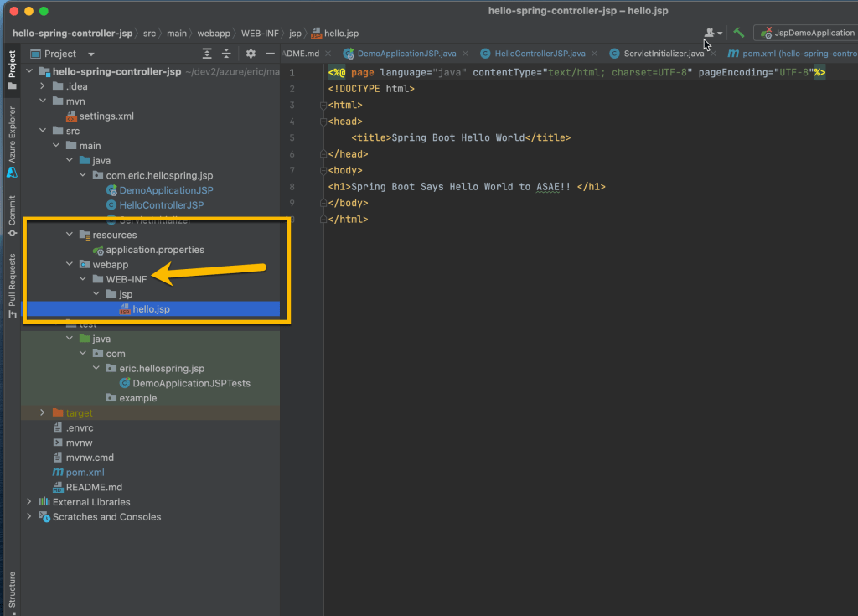Fold the html tag in editor gutter
The image size is (858, 616).
(322, 106)
